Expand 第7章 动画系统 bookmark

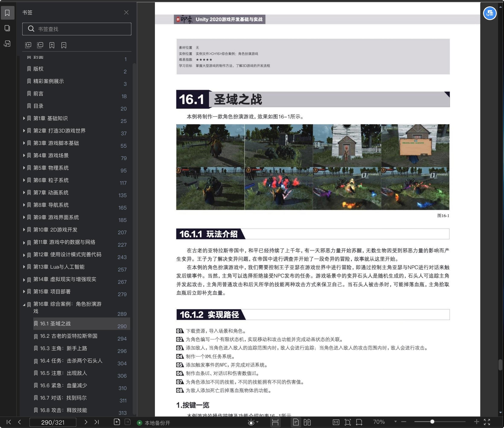point(24,192)
